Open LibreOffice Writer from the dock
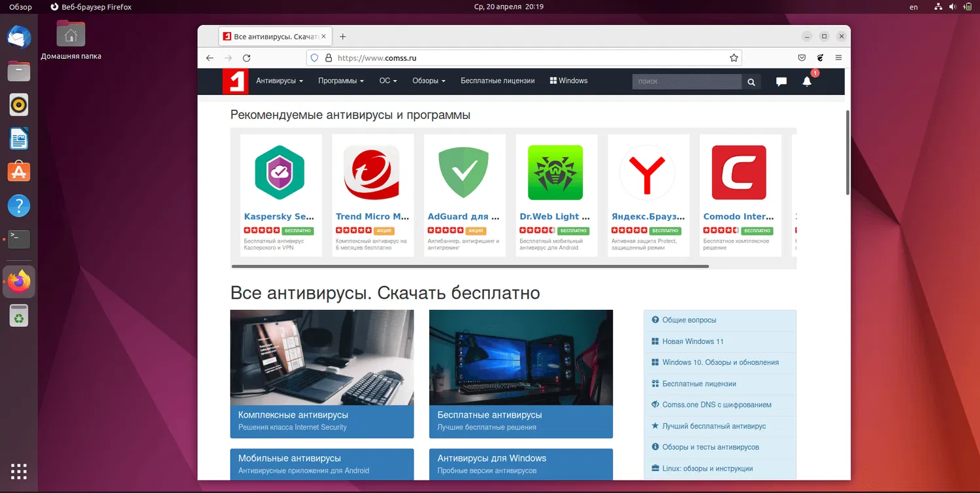 pos(19,139)
